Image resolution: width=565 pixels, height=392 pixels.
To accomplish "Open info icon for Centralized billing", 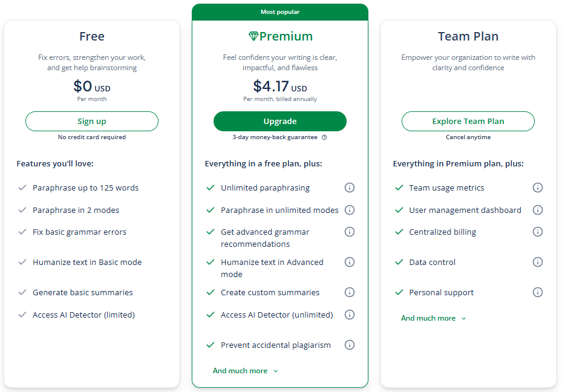I will click(x=538, y=232).
